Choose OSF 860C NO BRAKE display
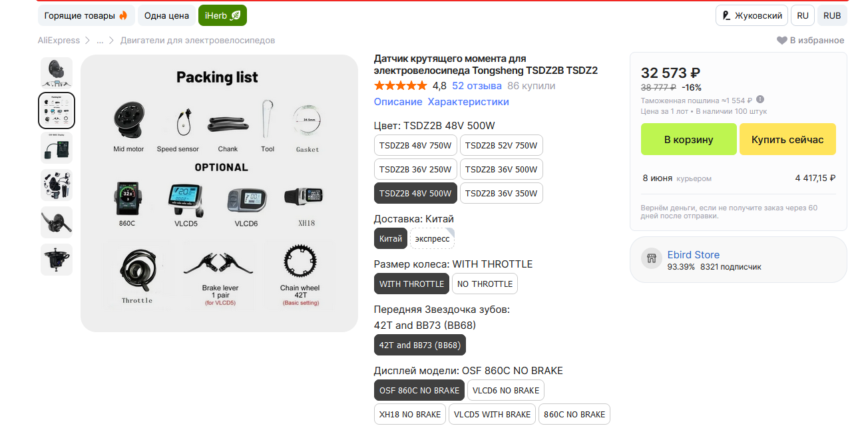This screenshot has width=868, height=446. point(419,390)
